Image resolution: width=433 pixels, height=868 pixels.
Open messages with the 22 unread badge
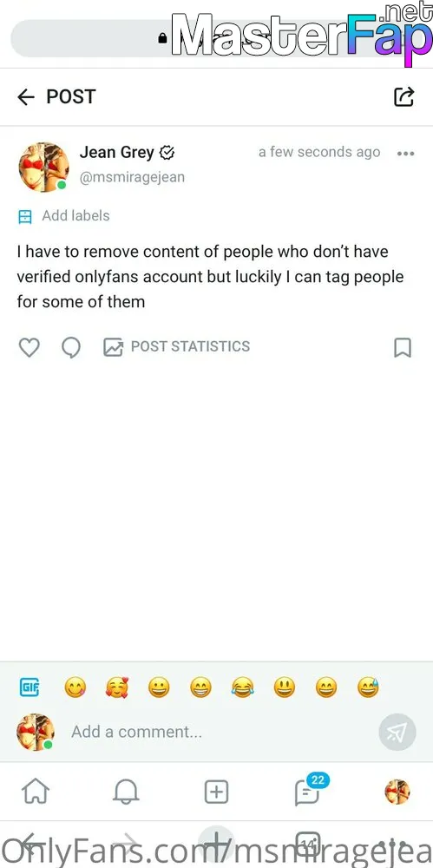(x=310, y=789)
